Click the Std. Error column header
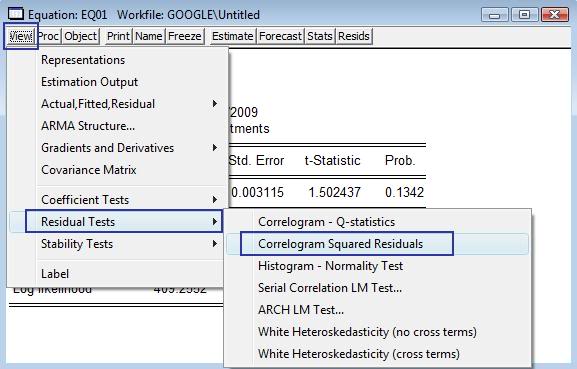The width and height of the screenshot is (577, 369). click(256, 160)
